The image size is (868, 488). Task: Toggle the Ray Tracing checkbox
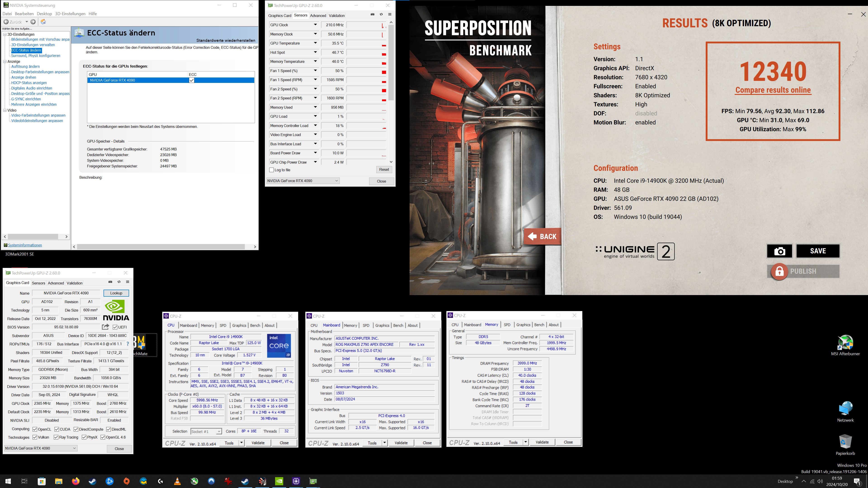(x=56, y=437)
